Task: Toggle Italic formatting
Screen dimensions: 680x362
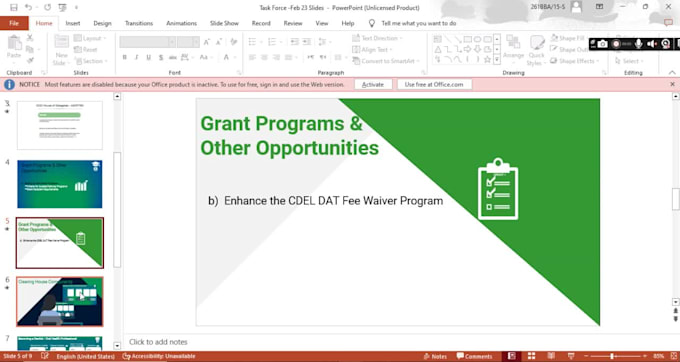Action: coord(136,57)
